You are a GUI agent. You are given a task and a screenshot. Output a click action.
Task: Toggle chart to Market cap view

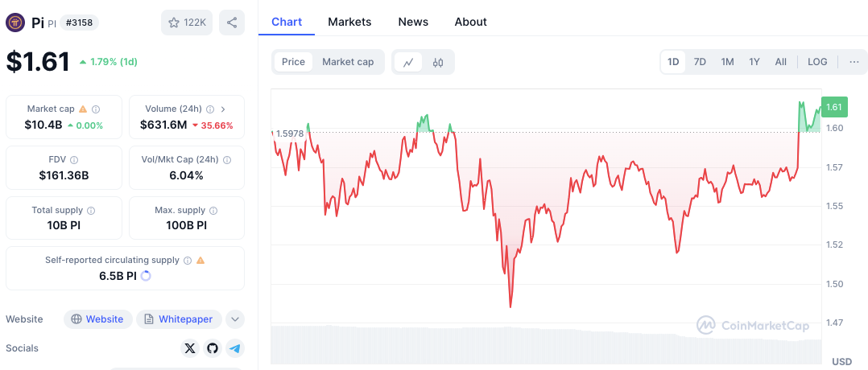(x=348, y=62)
